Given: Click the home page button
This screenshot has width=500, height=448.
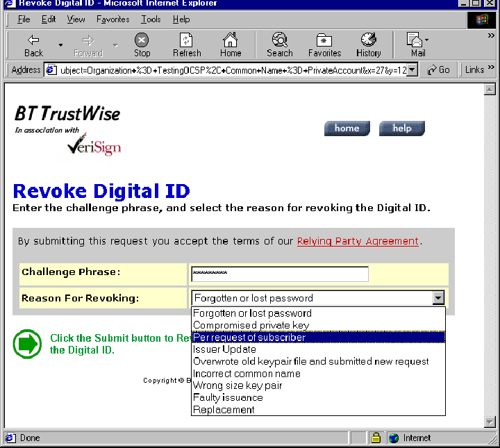Looking at the screenshot, I should [x=347, y=128].
